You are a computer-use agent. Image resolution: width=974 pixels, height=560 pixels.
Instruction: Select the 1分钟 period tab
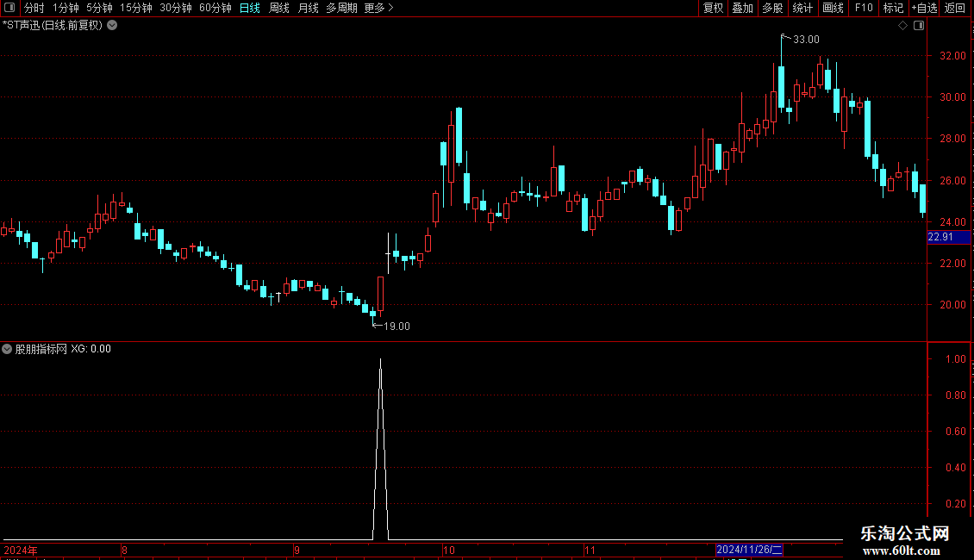(x=66, y=8)
